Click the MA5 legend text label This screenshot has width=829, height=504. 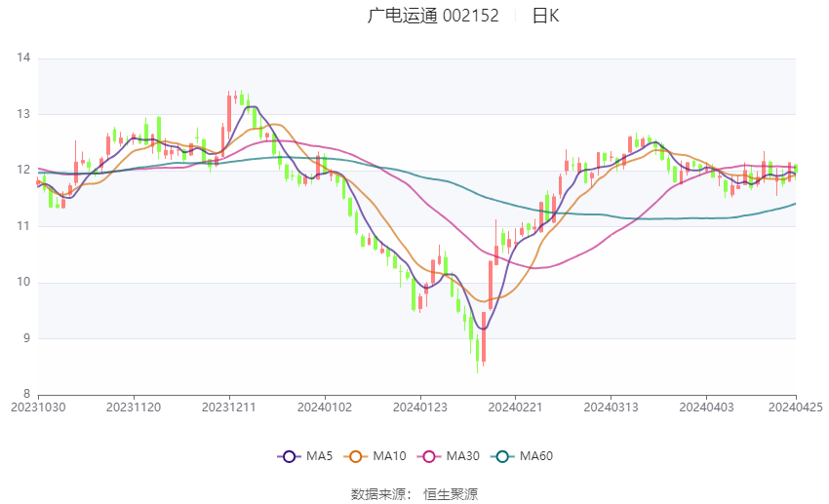[x=319, y=455]
